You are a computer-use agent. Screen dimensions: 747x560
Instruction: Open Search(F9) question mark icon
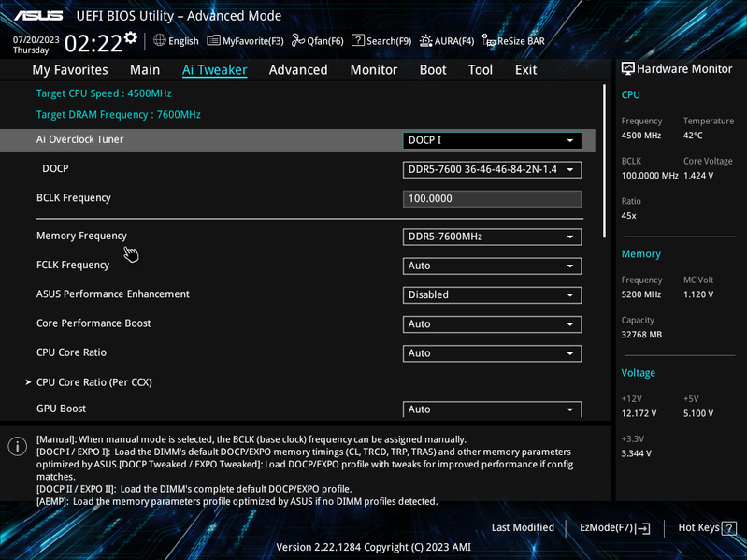tap(358, 40)
